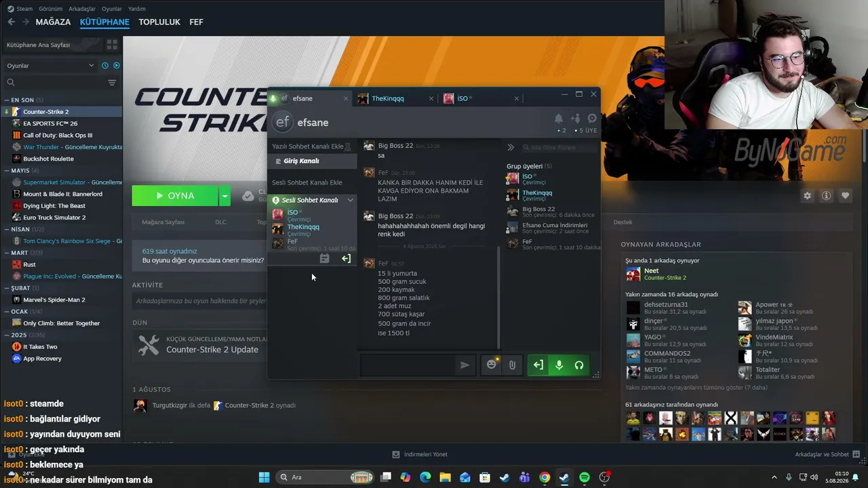Image resolution: width=868 pixels, height=488 pixels.
Task: Open the Görünüm menu
Action: (51, 9)
